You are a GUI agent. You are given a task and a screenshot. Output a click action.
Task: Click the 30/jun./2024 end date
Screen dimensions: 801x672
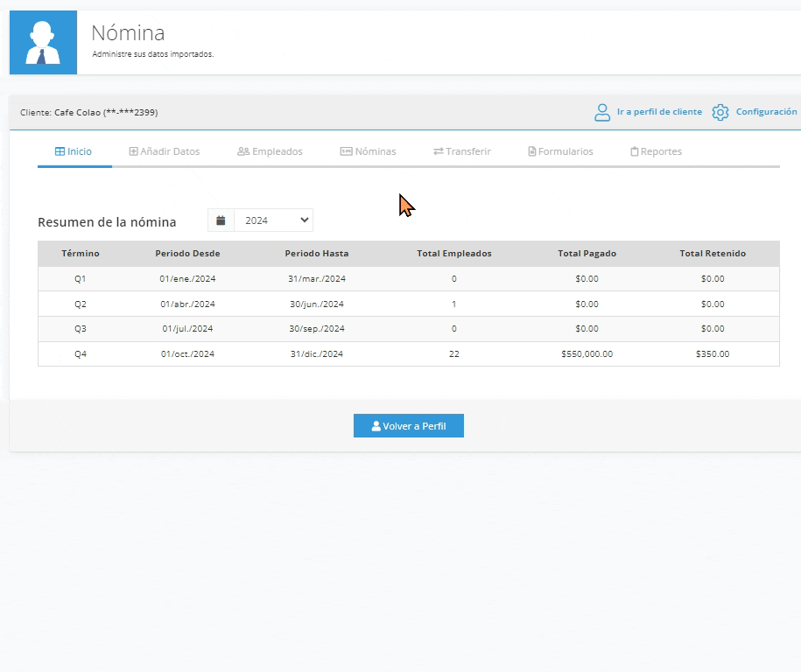tap(317, 304)
